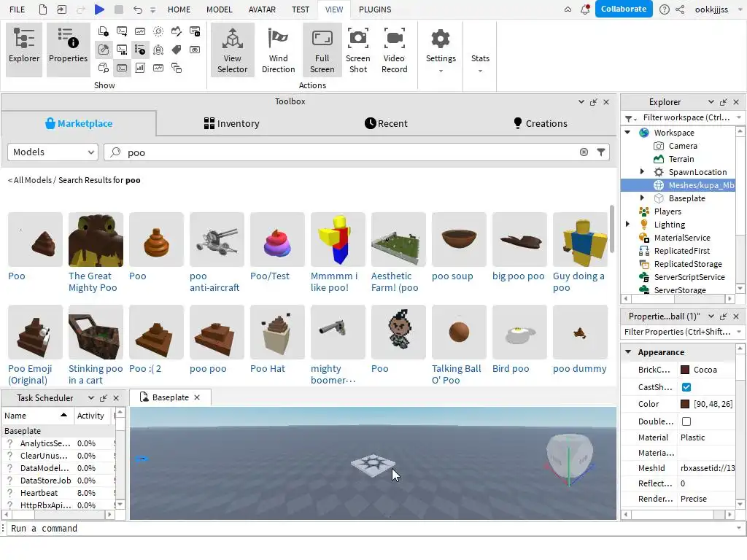Click the Color swatch next to [90, 48, 26]

pyautogui.click(x=685, y=404)
